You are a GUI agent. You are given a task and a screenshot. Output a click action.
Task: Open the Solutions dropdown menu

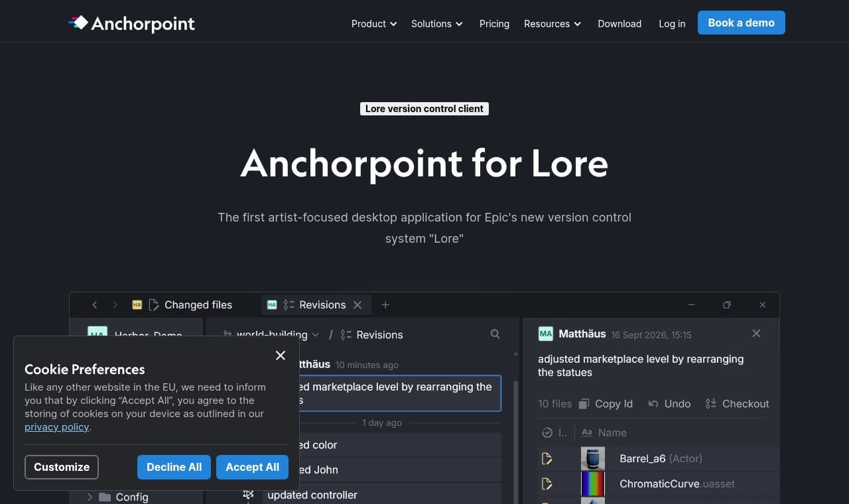(x=437, y=24)
